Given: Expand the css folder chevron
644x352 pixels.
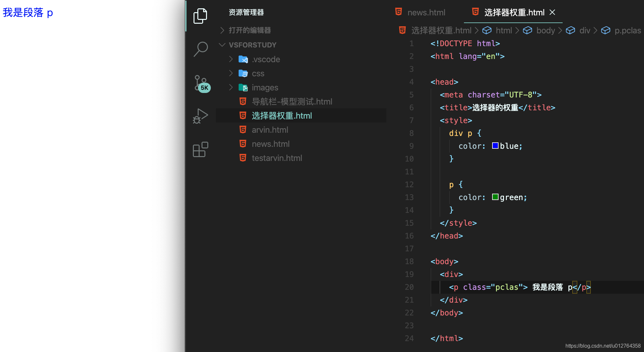Looking at the screenshot, I should pos(231,73).
